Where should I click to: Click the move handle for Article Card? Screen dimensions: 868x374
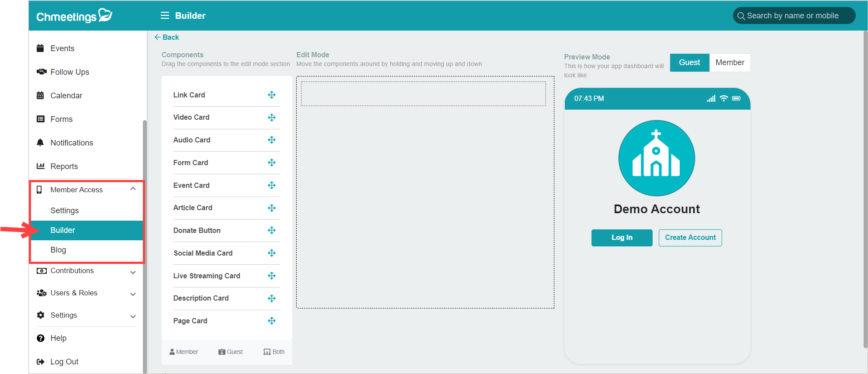[x=272, y=208]
